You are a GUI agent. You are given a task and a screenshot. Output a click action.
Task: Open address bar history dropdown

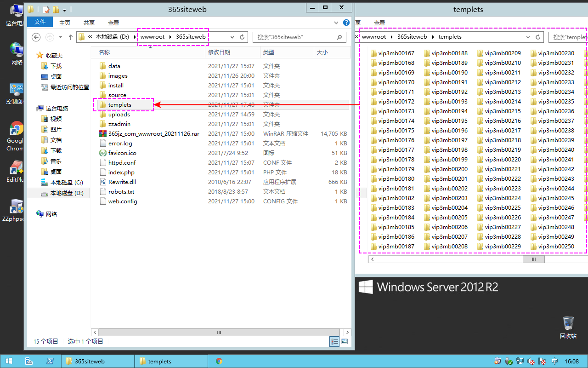(x=233, y=37)
